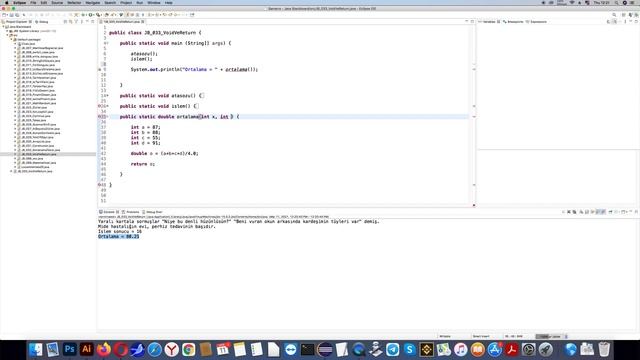Open the Refactor menu
This screenshot has width=640, height=360.
click(x=74, y=2)
